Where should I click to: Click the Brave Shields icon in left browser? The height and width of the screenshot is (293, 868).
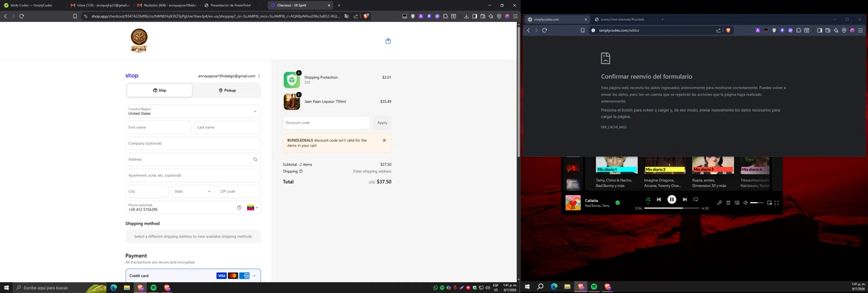tap(366, 16)
